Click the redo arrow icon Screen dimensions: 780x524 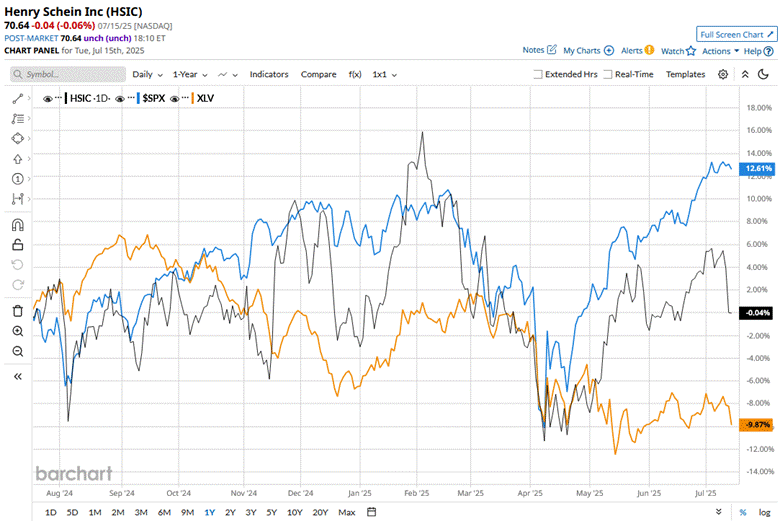point(17,285)
